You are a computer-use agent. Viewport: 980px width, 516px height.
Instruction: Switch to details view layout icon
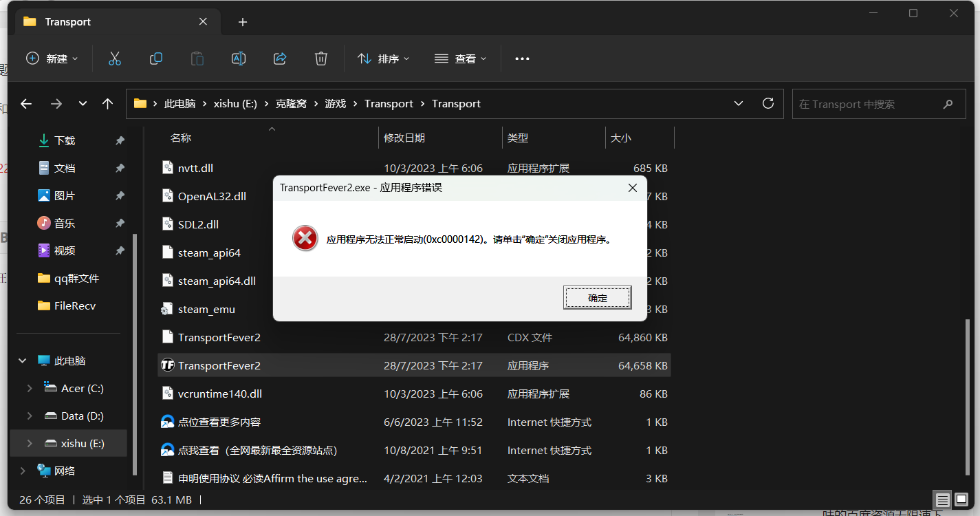(943, 500)
